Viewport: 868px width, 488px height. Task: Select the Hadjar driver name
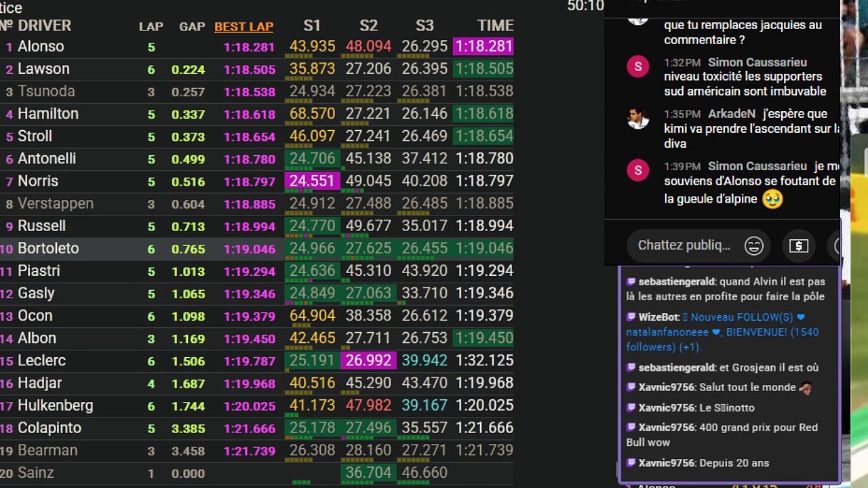39,382
